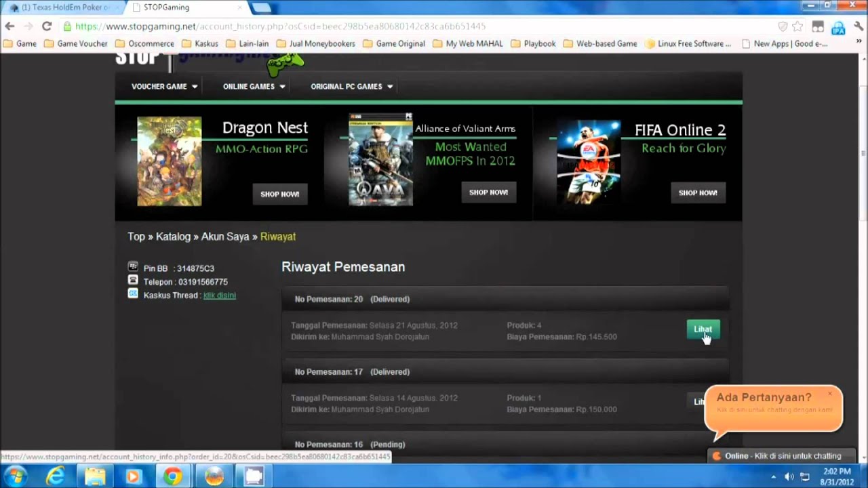Go to Akun Saya in the breadcrumb
Image resolution: width=868 pixels, height=488 pixels.
pos(225,237)
